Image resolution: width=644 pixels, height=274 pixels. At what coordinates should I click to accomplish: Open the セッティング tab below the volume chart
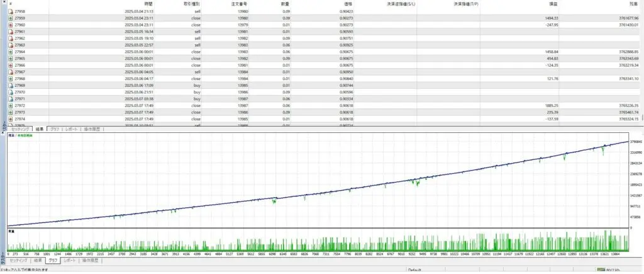tap(18, 261)
